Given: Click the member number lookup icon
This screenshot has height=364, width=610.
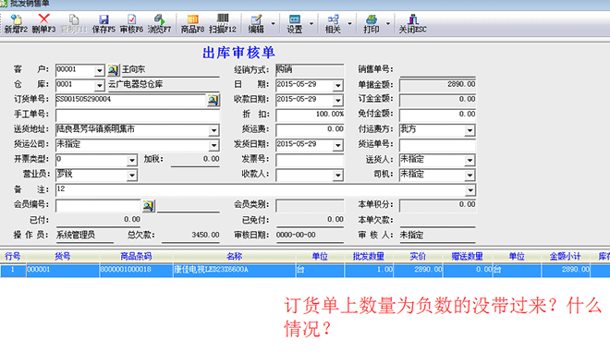Looking at the screenshot, I should pyautogui.click(x=148, y=206).
